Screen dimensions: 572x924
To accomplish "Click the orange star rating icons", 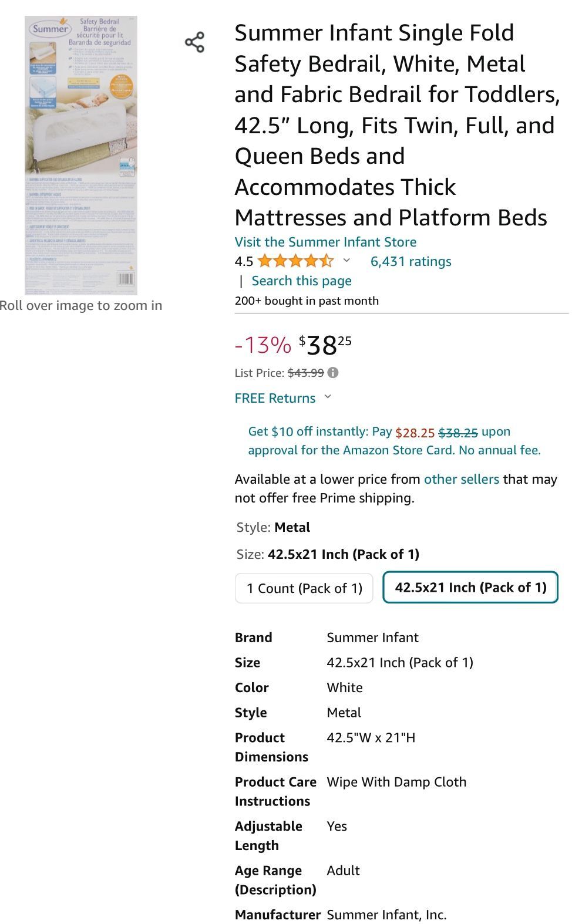I will click(295, 261).
